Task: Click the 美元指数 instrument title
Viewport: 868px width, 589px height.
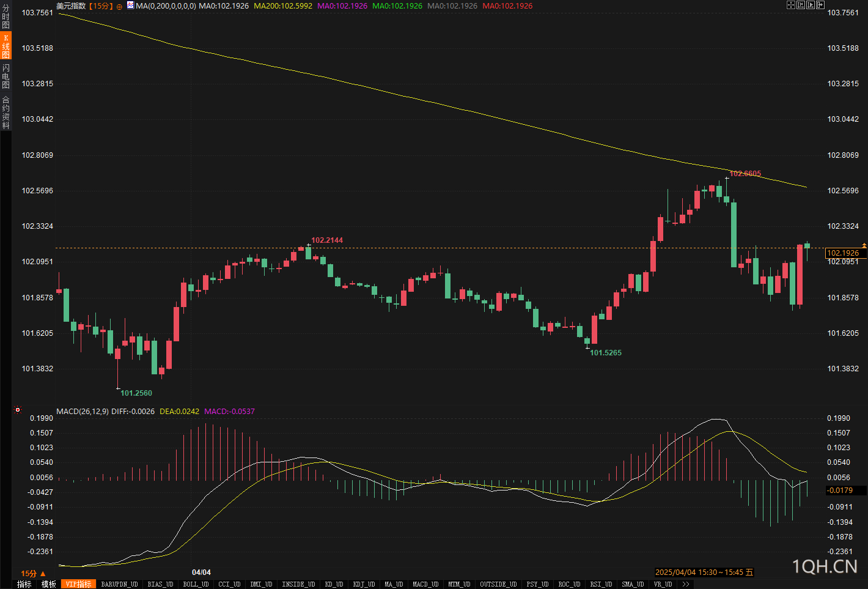Action: pos(71,6)
